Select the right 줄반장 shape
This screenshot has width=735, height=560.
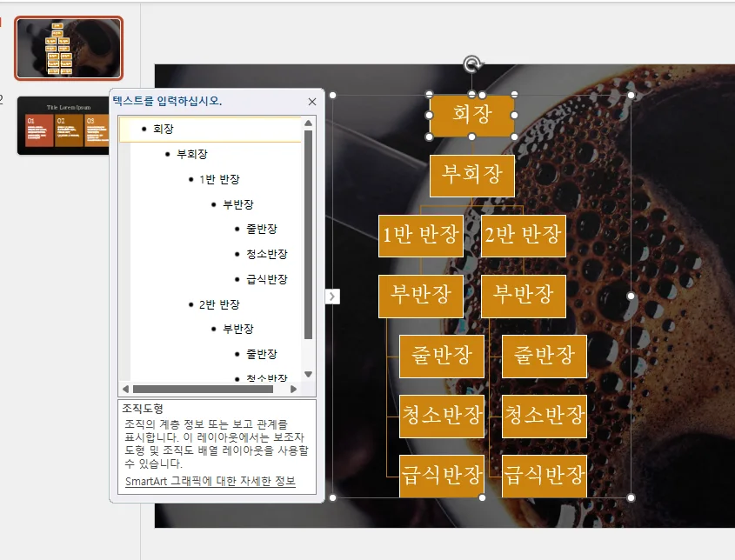(544, 357)
